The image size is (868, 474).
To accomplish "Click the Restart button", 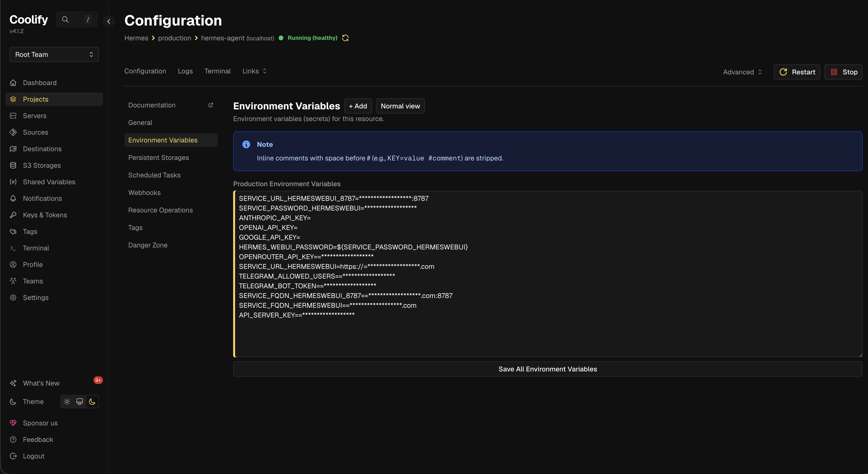I will click(797, 72).
